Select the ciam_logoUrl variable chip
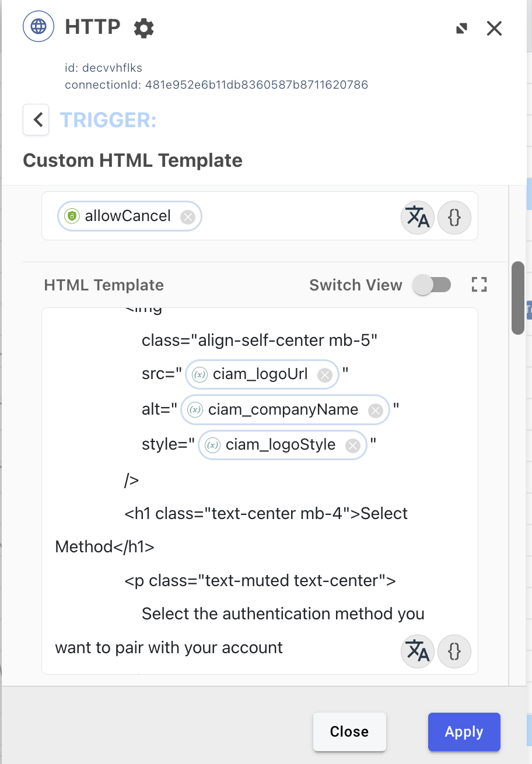 262,374
